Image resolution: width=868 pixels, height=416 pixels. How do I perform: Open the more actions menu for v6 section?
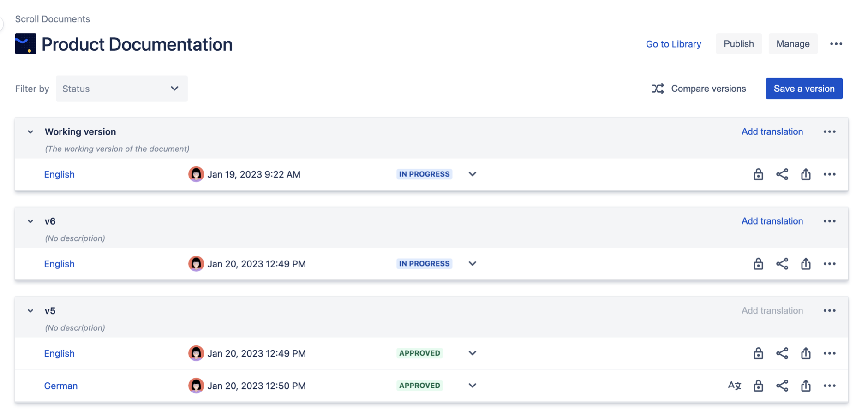point(829,221)
